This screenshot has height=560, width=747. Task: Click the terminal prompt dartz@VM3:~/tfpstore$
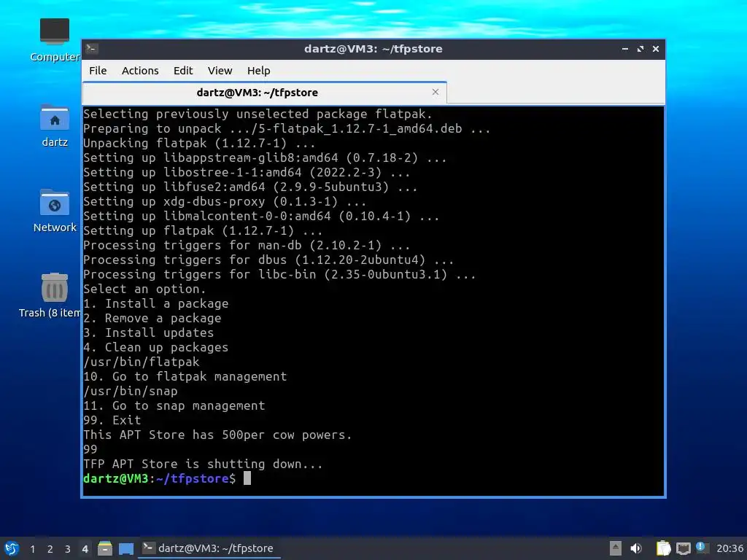159,478
